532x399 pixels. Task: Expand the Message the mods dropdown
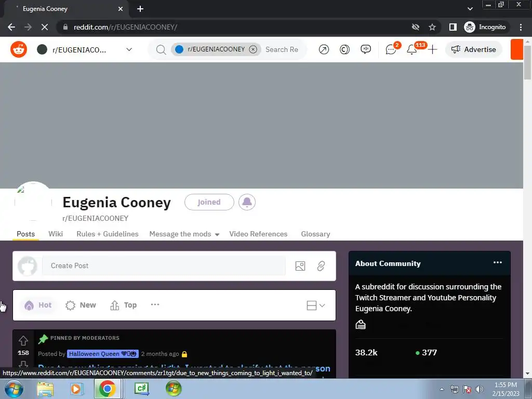click(x=184, y=234)
